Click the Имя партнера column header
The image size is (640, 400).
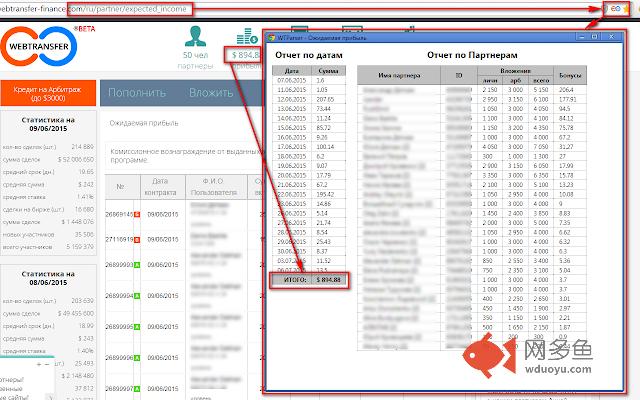click(x=399, y=75)
